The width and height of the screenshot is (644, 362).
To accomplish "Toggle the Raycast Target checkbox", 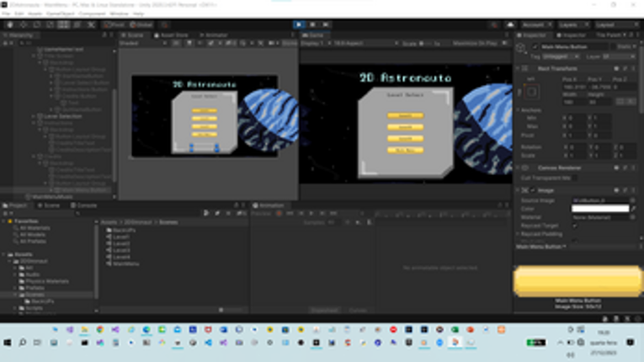I will click(575, 226).
